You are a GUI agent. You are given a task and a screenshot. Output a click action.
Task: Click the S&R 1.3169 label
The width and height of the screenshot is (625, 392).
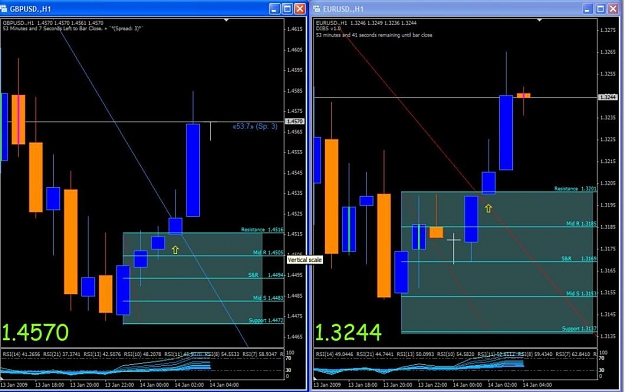[x=579, y=258]
